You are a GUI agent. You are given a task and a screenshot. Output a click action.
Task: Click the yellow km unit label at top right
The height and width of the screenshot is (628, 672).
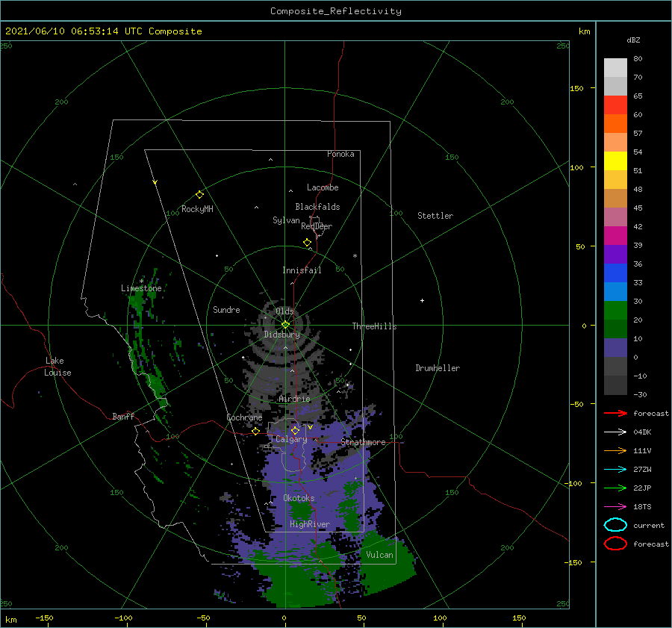click(x=584, y=31)
